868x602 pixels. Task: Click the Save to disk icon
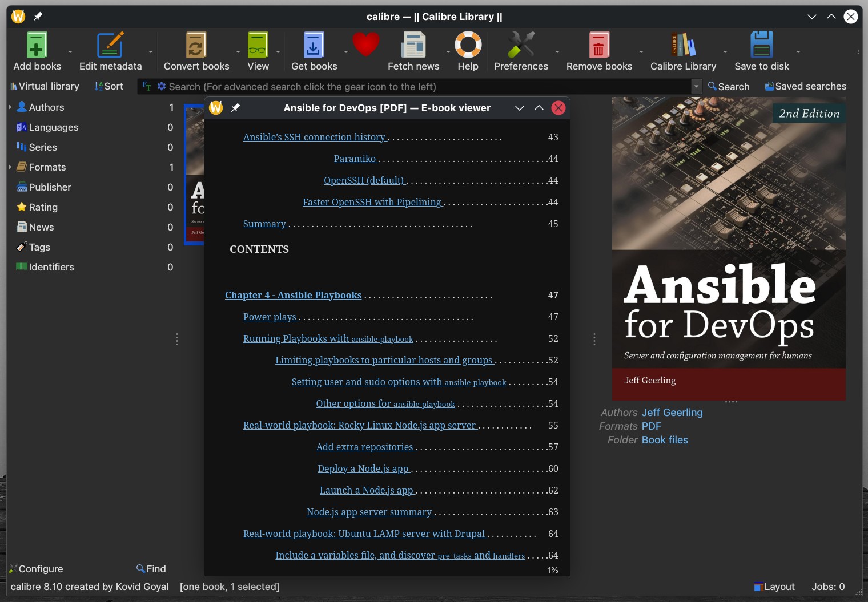[761, 45]
